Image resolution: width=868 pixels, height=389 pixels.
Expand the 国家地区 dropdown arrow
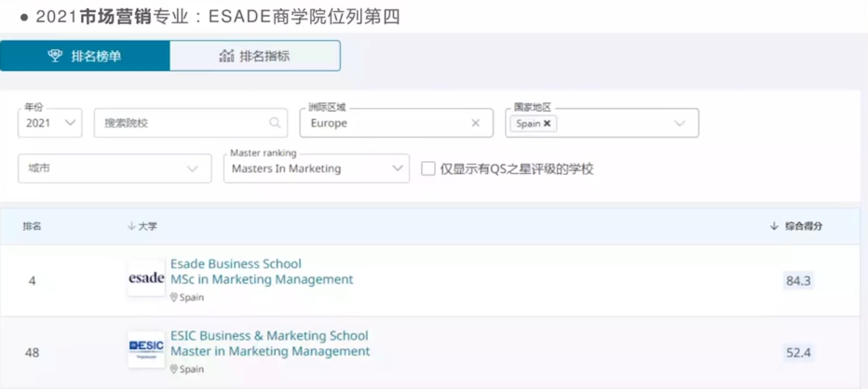(x=680, y=124)
